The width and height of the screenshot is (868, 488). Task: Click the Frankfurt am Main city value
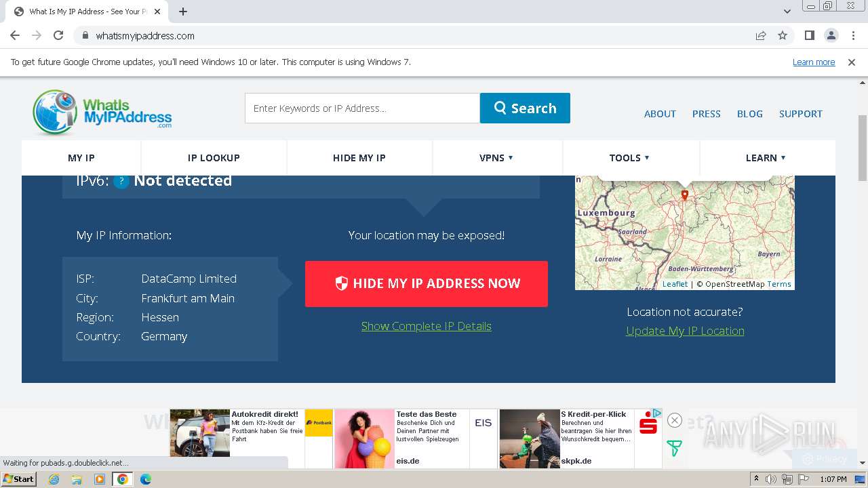(188, 298)
